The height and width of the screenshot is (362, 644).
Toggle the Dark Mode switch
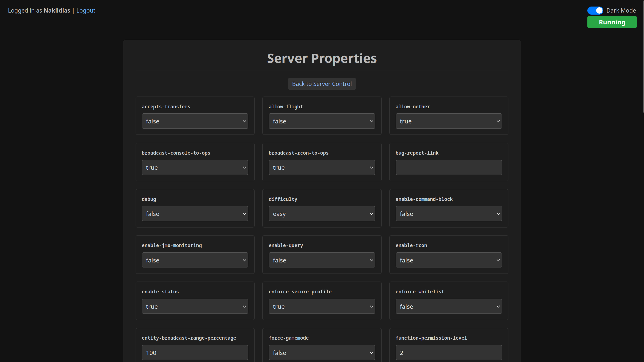[x=595, y=11]
